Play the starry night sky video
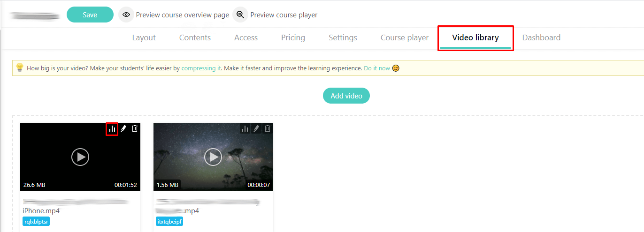This screenshot has width=644, height=232. coord(213,157)
